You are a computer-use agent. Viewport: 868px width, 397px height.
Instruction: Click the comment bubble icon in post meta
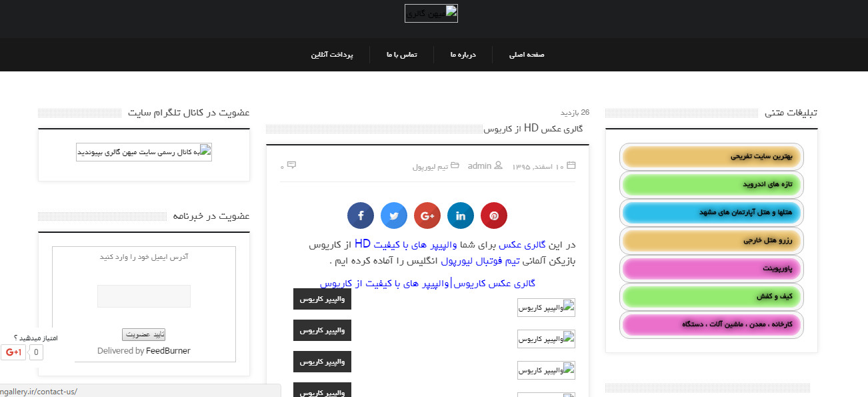pyautogui.click(x=291, y=165)
